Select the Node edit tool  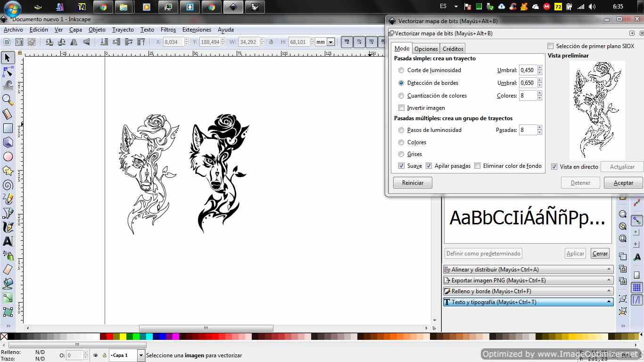click(8, 72)
